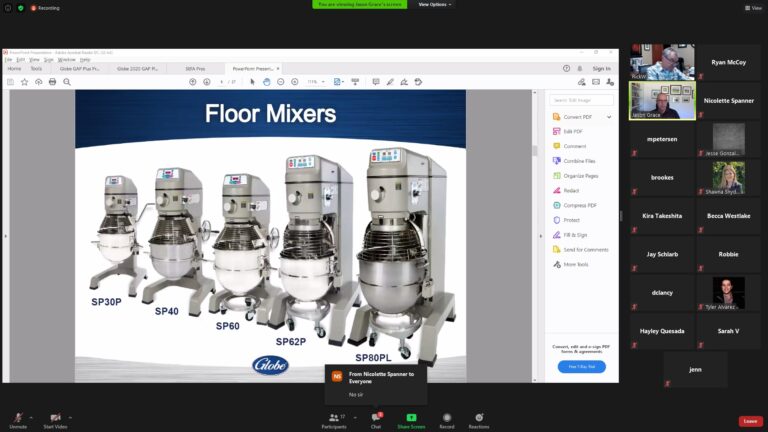Image resolution: width=768 pixels, height=432 pixels.
Task: Click the magnifier Find icon in Acrobat toolbar
Action: 67,82
